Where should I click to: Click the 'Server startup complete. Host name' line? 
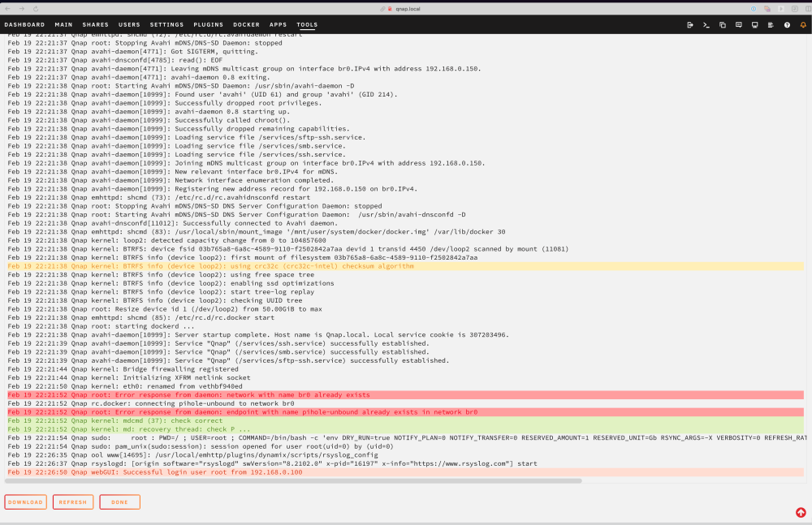pos(258,335)
